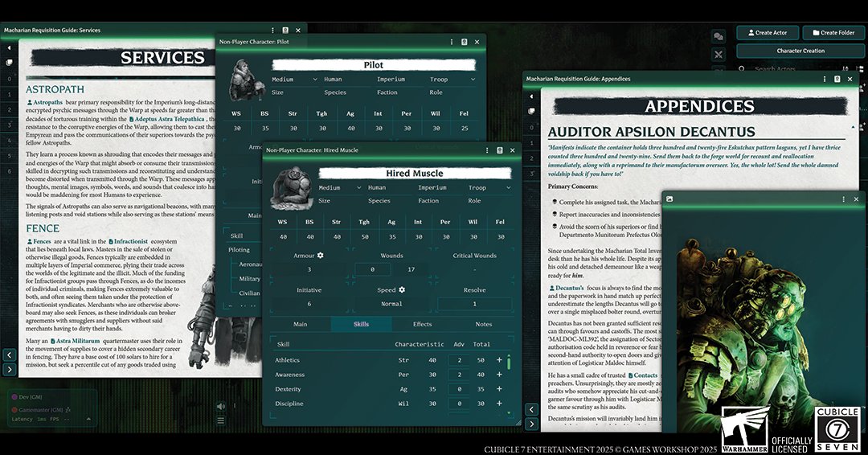Screen dimensions: 868x455
Task: Open the combat encounters crossed-swords sidebar icon
Action: pyautogui.click(x=718, y=54)
